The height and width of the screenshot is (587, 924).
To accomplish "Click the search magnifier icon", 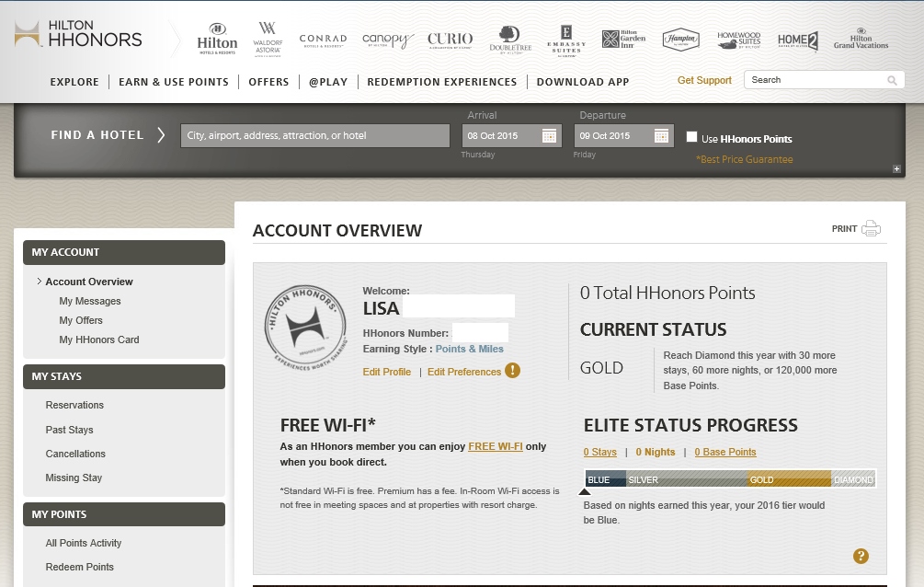I will pyautogui.click(x=892, y=81).
